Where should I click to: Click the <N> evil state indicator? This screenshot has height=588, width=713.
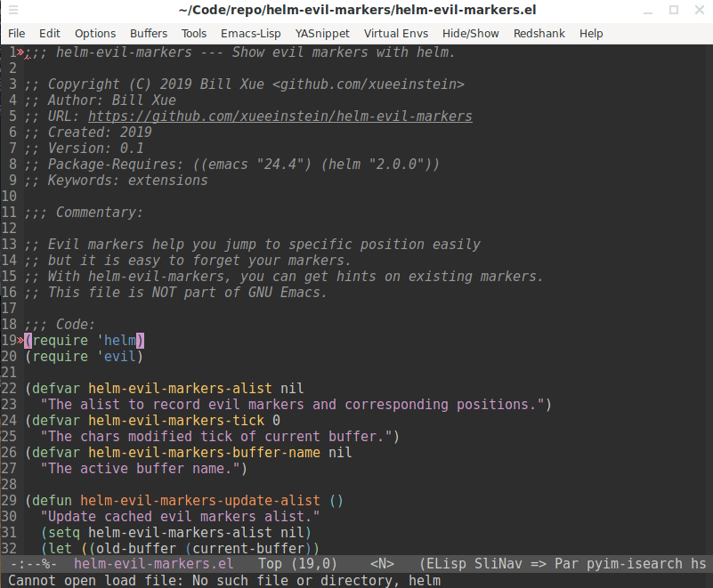(x=382, y=564)
